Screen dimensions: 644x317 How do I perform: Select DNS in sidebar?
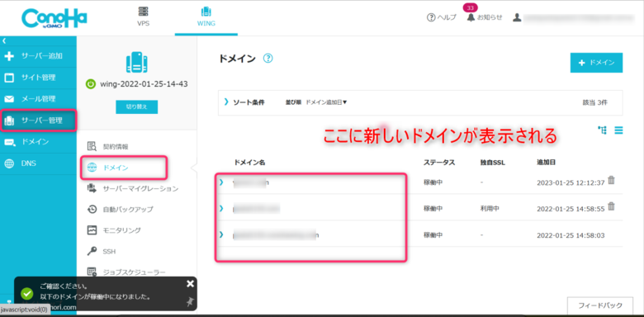(38, 163)
